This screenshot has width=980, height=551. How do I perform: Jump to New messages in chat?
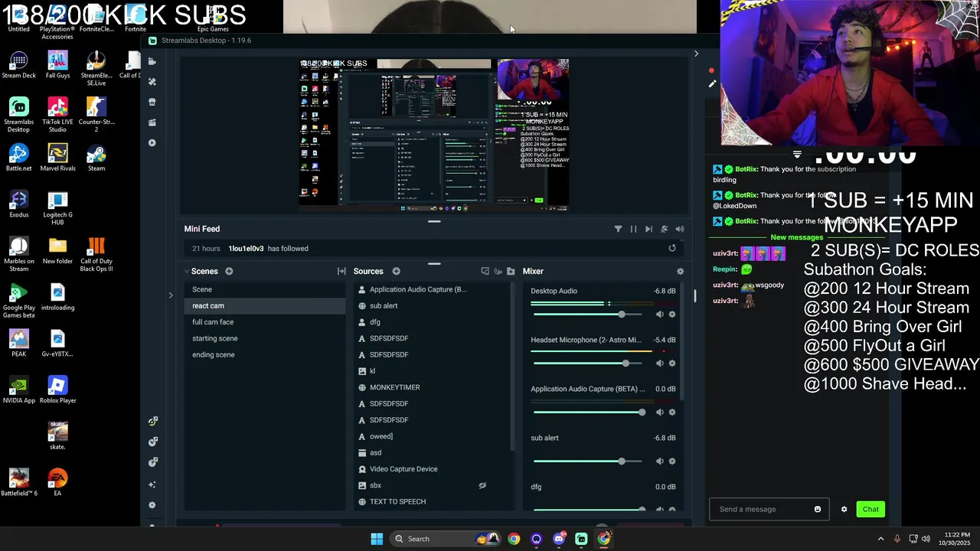(796, 237)
